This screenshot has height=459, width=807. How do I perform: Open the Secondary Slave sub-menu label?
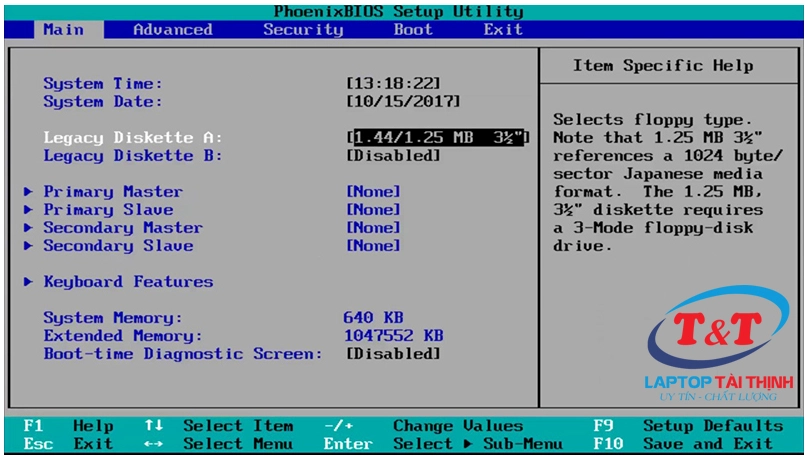coord(118,246)
